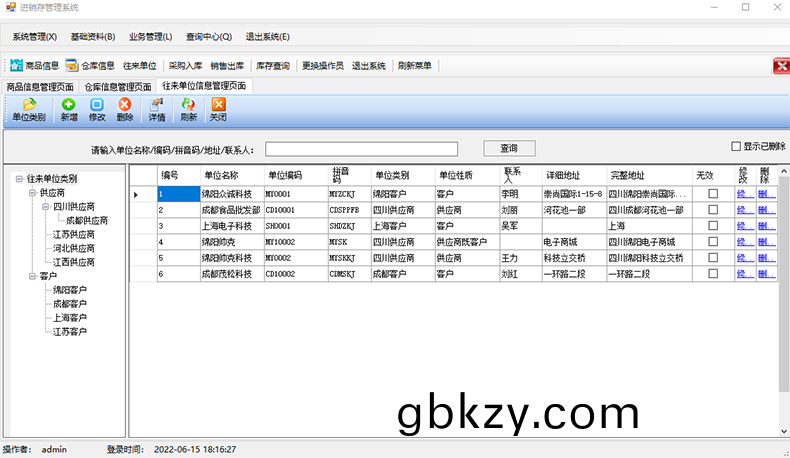Open the 商品信息 toolbar icon

point(17,66)
